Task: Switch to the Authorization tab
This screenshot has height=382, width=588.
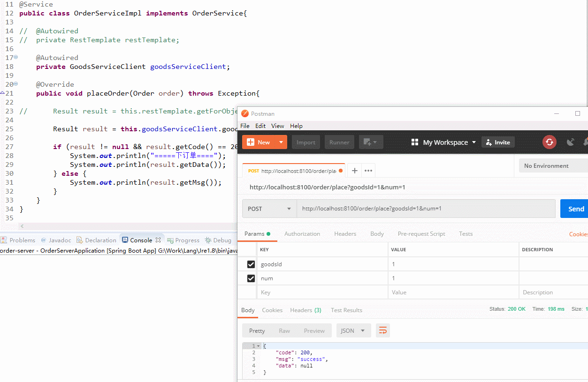Action: 302,234
